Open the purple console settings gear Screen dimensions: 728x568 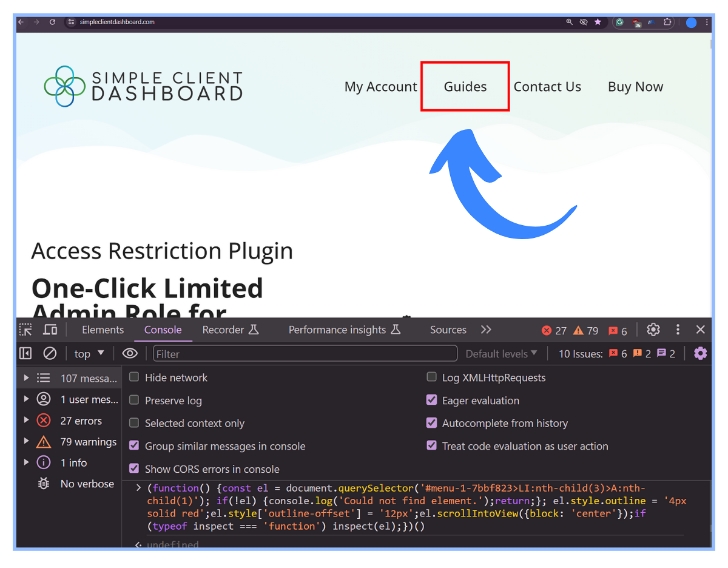tap(701, 353)
